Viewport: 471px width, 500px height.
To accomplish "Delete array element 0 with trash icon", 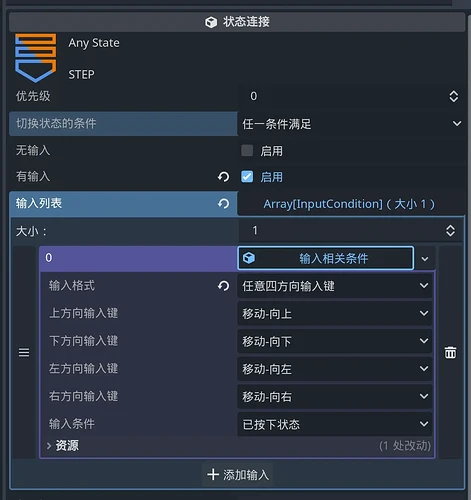I will 450,352.
